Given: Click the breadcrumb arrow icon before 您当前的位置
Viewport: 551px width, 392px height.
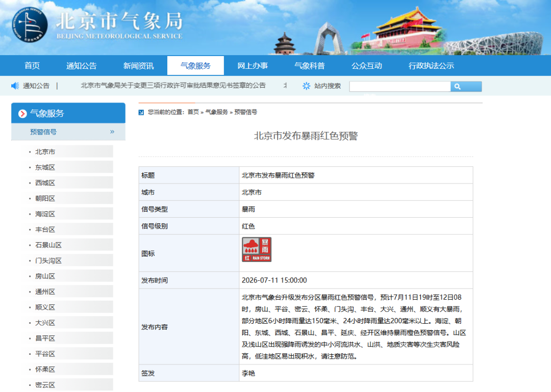Looking at the screenshot, I should [x=141, y=113].
